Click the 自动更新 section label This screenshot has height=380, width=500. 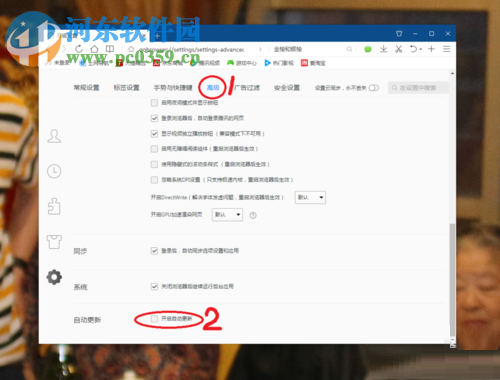tap(87, 320)
